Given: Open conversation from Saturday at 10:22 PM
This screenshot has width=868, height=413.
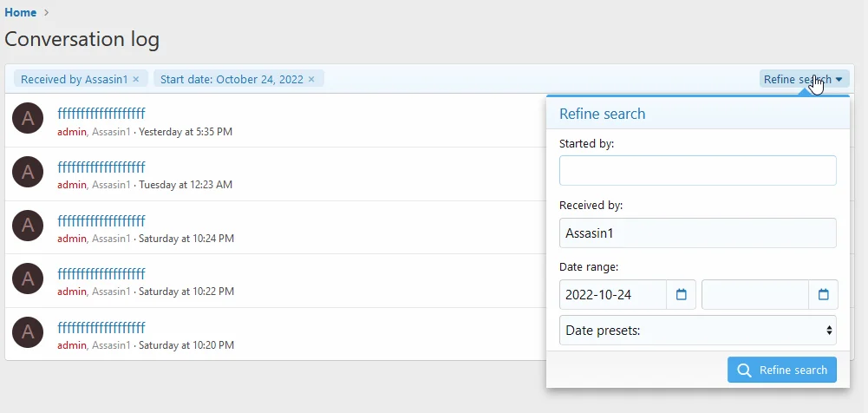Looking at the screenshot, I should tap(101, 274).
